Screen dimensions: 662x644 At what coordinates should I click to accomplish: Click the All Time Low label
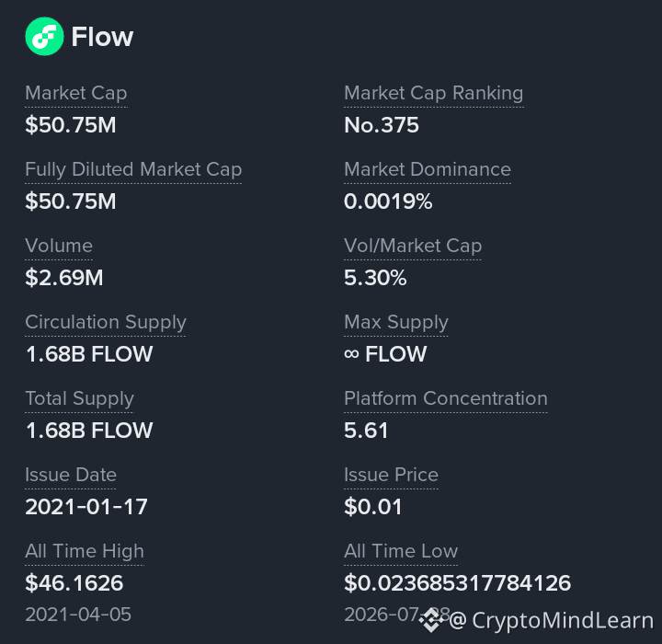pyautogui.click(x=401, y=551)
